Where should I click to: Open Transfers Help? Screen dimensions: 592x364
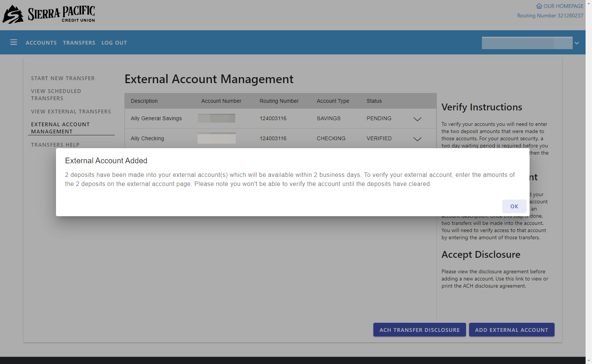pos(55,145)
